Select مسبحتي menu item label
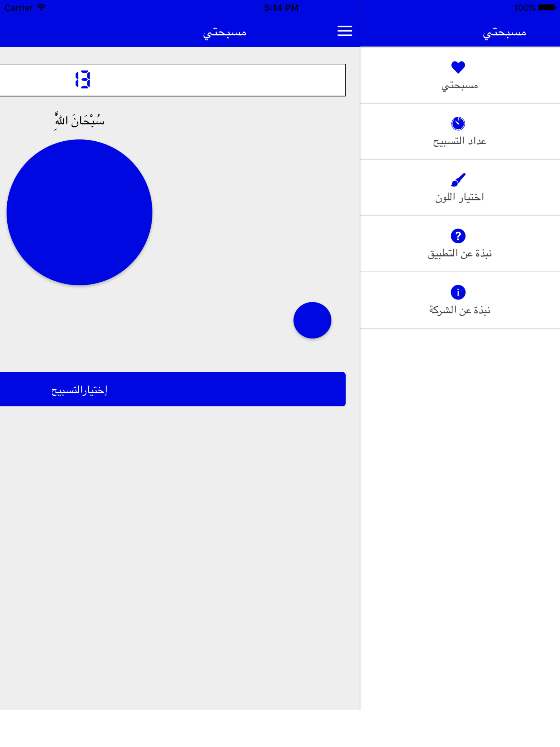560x747 pixels. pyautogui.click(x=460, y=86)
